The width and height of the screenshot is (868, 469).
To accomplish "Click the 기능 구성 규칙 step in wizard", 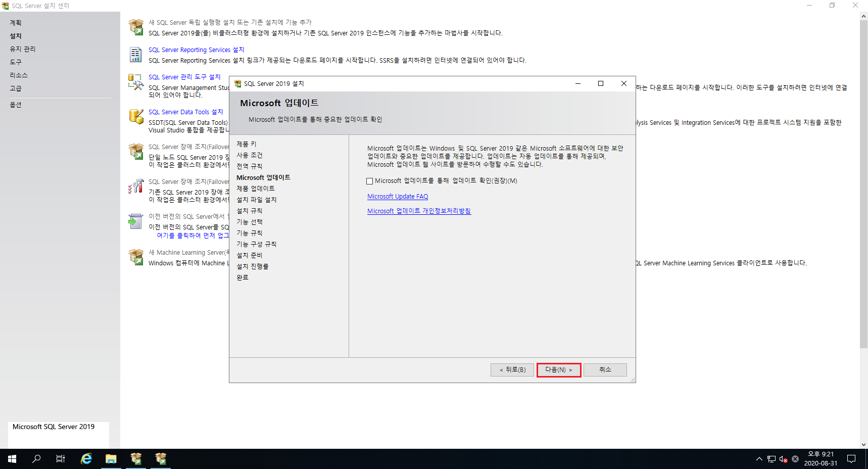I will pos(257,245).
